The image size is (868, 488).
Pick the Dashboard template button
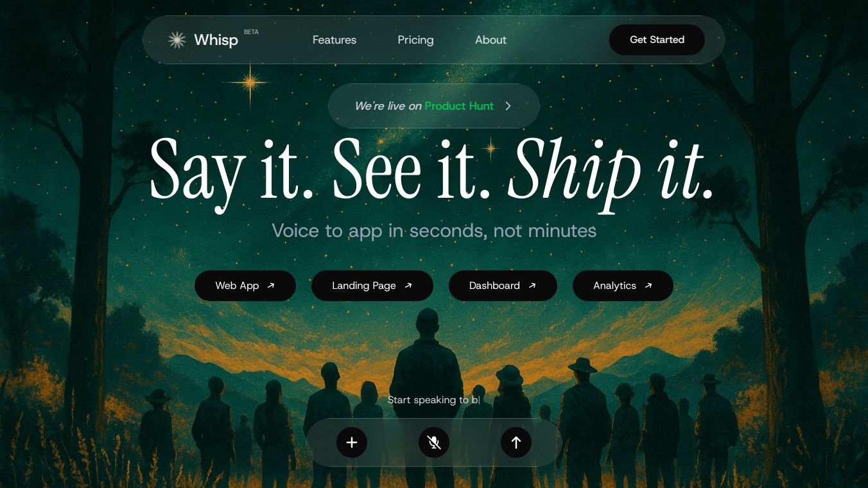[503, 286]
